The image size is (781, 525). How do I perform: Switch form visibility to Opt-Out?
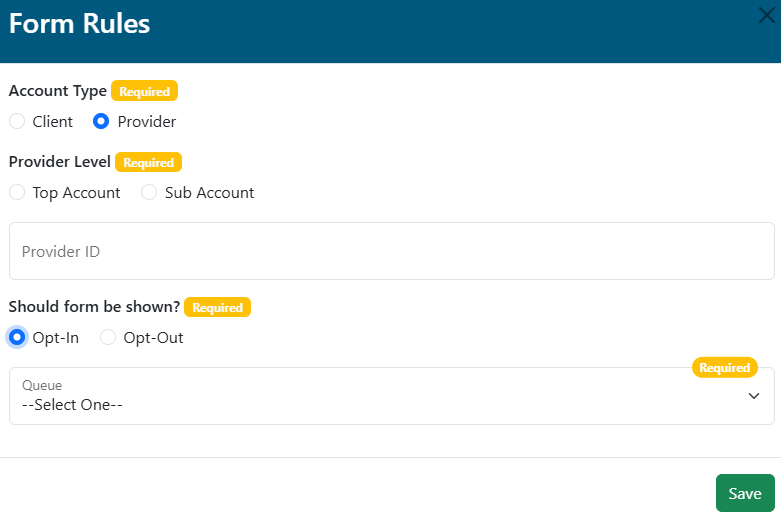[108, 338]
